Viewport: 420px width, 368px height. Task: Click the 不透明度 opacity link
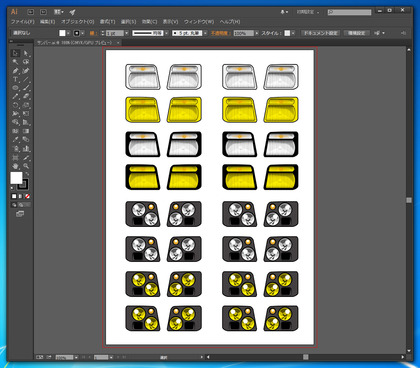click(220, 33)
